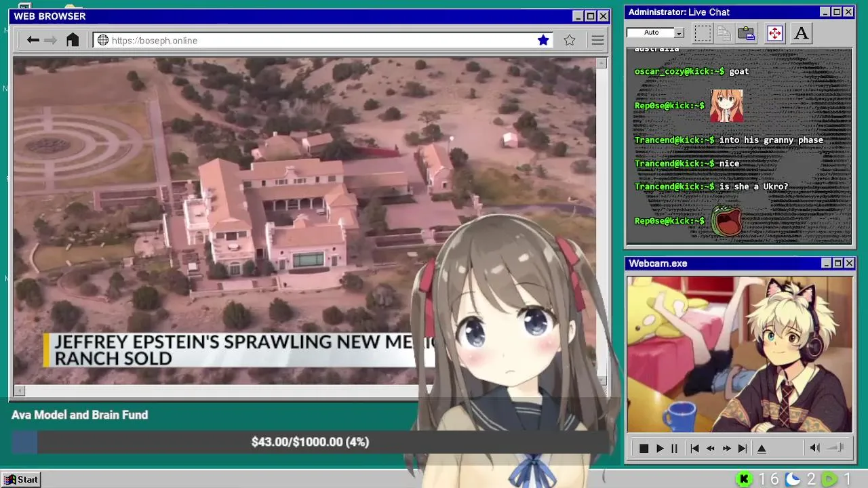The image size is (868, 488).
Task: Fast forward in Webcam.exe
Action: pos(727,448)
